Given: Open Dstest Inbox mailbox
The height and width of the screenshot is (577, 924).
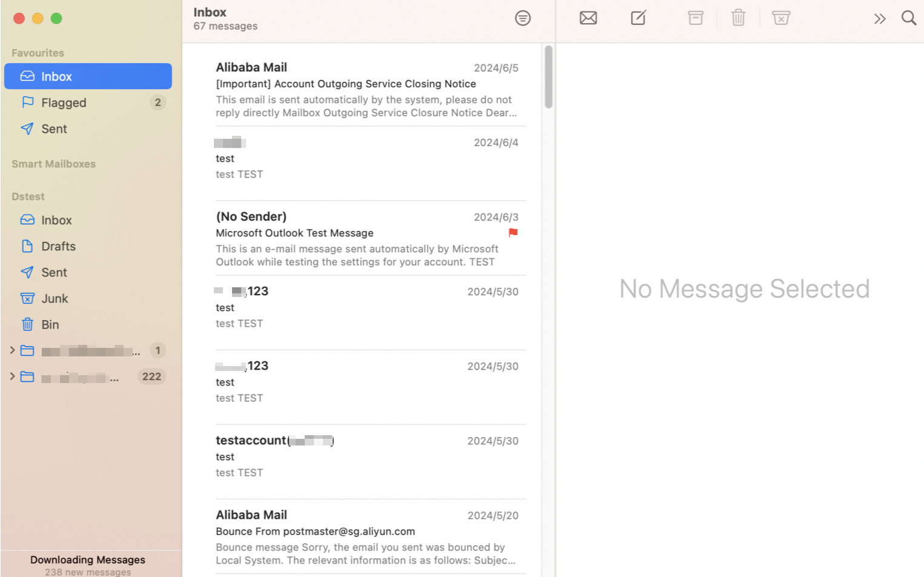Looking at the screenshot, I should (88, 220).
